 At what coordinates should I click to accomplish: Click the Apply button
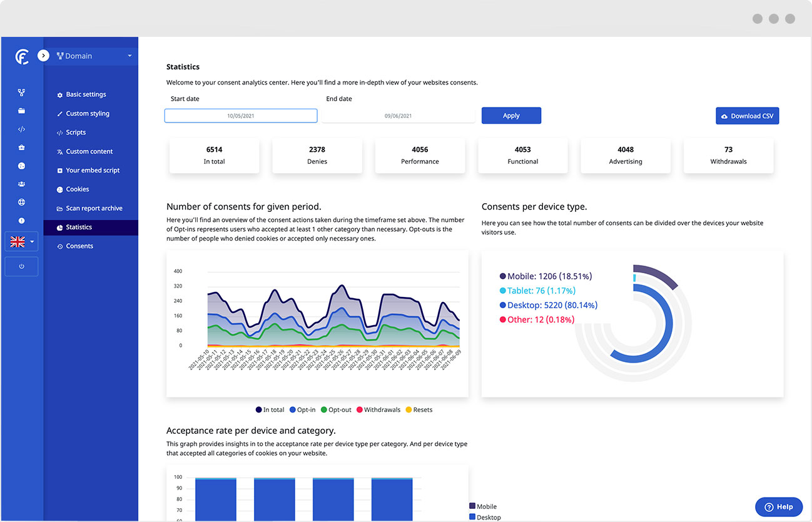pyautogui.click(x=511, y=116)
